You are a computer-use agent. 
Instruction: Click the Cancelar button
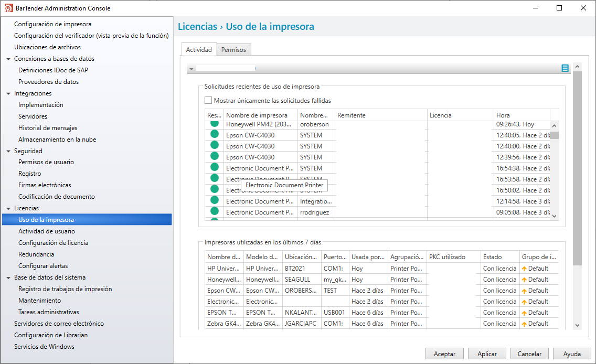(529, 354)
